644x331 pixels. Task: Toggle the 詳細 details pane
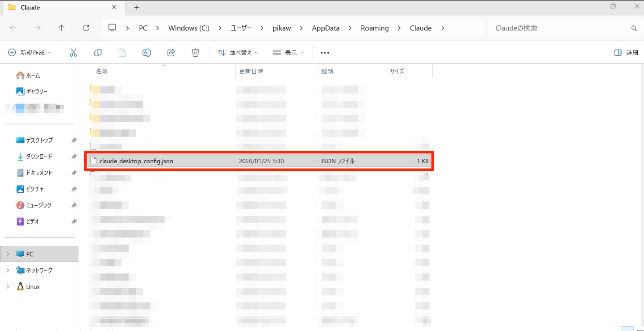pyautogui.click(x=626, y=53)
